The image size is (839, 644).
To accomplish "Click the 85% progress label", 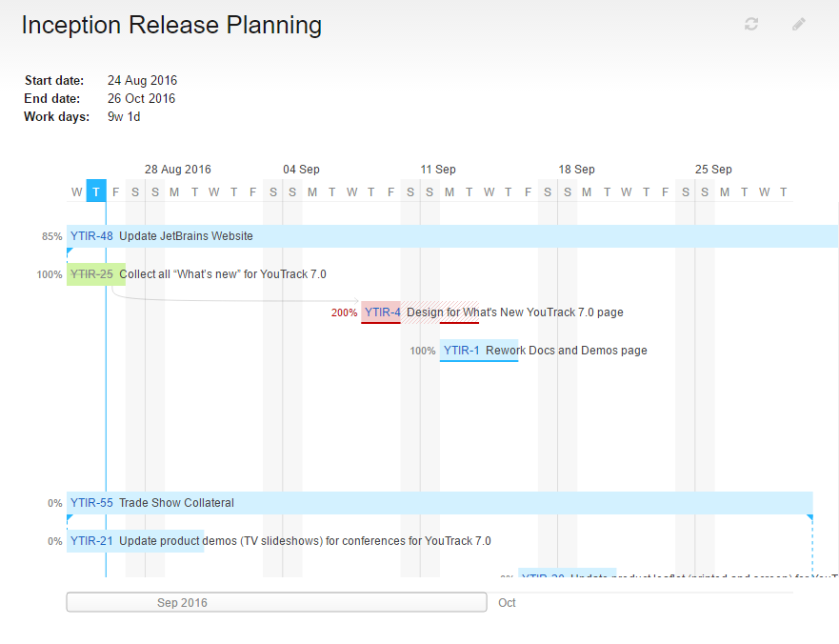I will click(50, 235).
